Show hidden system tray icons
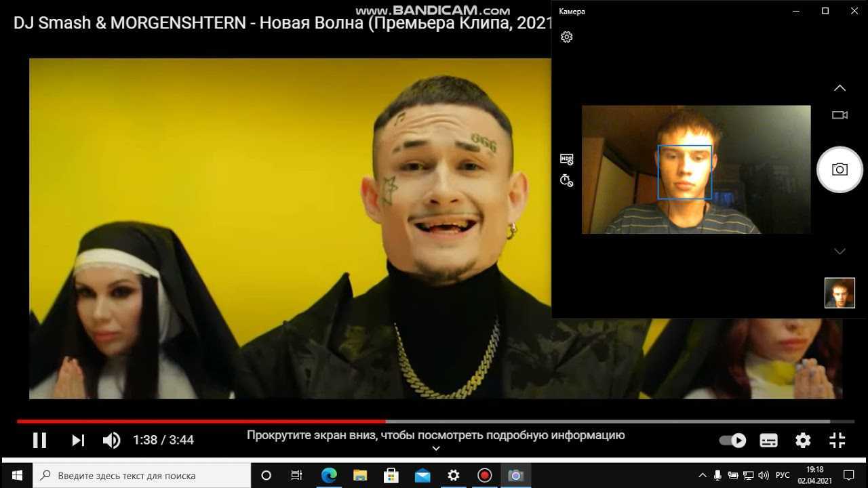This screenshot has width=868, height=488. pos(702,475)
